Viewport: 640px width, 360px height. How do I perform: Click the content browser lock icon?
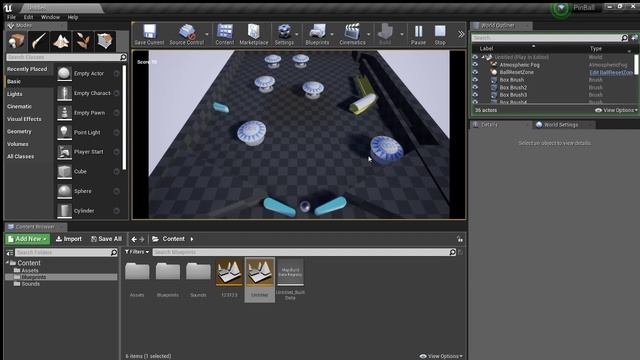pos(460,239)
